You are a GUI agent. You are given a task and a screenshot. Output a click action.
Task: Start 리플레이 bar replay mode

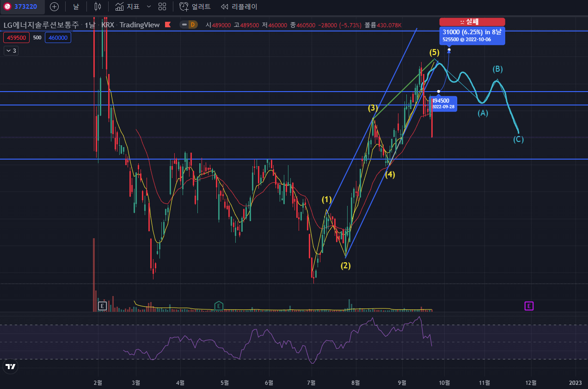pyautogui.click(x=239, y=6)
